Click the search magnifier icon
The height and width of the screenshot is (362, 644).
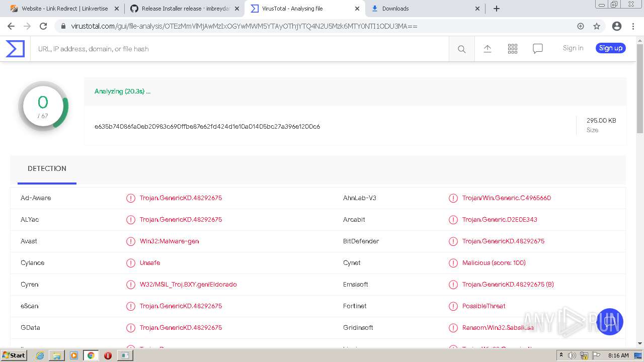[461, 49]
